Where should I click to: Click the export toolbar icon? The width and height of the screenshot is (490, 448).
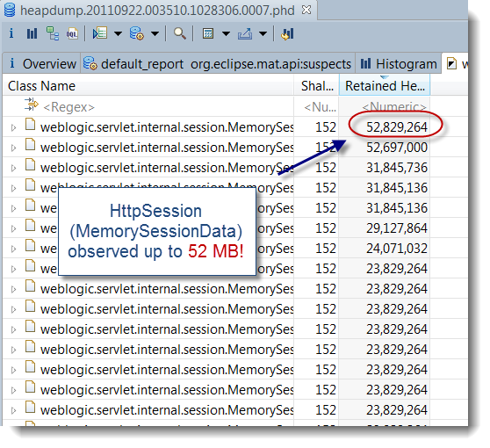pyautogui.click(x=245, y=33)
